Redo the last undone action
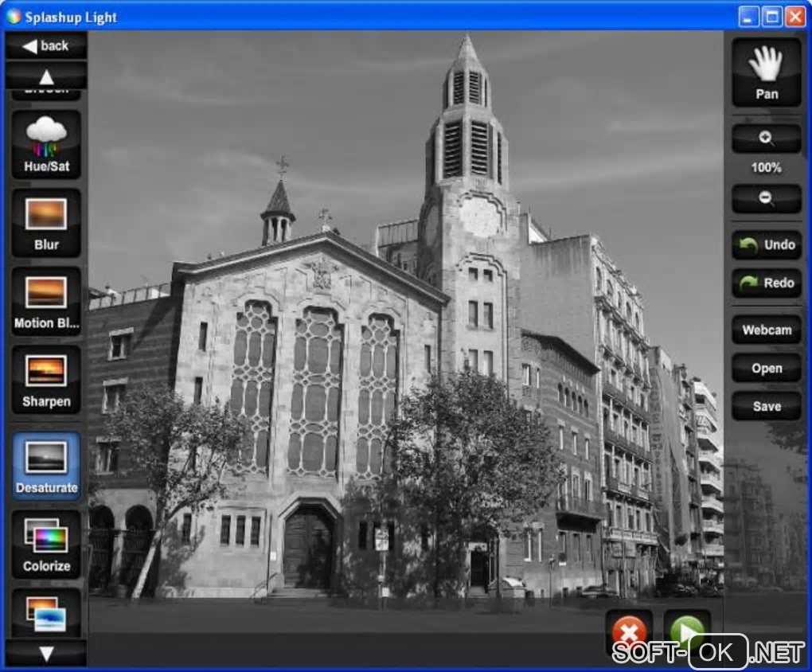812x672 pixels. coord(767,283)
